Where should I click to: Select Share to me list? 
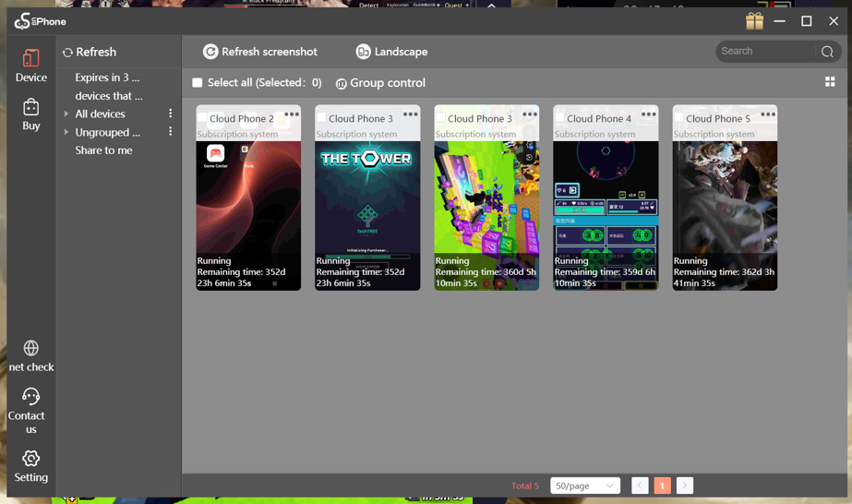pyautogui.click(x=103, y=150)
